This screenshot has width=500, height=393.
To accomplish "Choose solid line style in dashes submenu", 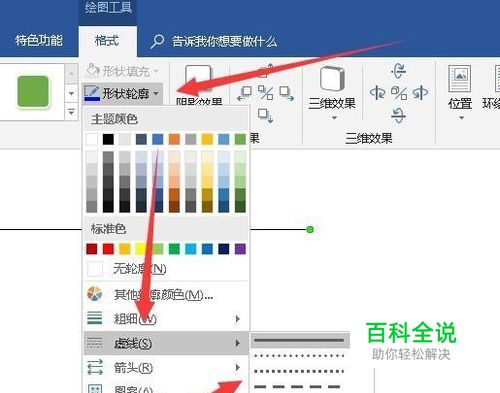I will tap(300, 340).
